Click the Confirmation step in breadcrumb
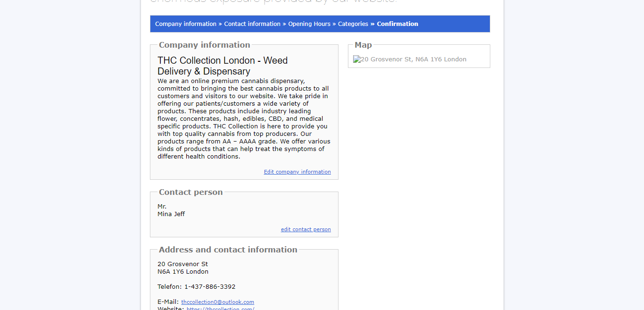The height and width of the screenshot is (310, 644). [397, 24]
